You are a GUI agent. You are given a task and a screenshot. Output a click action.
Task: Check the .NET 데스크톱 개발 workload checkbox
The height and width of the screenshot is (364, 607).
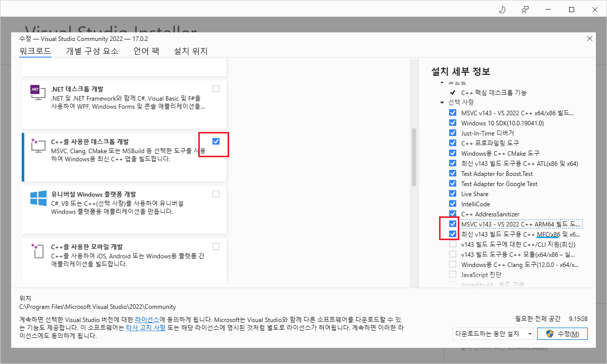[x=216, y=89]
